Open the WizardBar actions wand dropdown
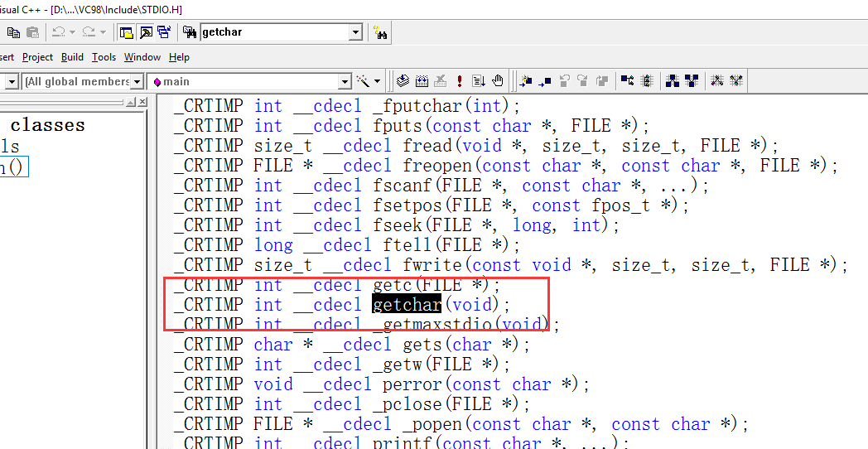This screenshot has width=868, height=449. click(378, 81)
